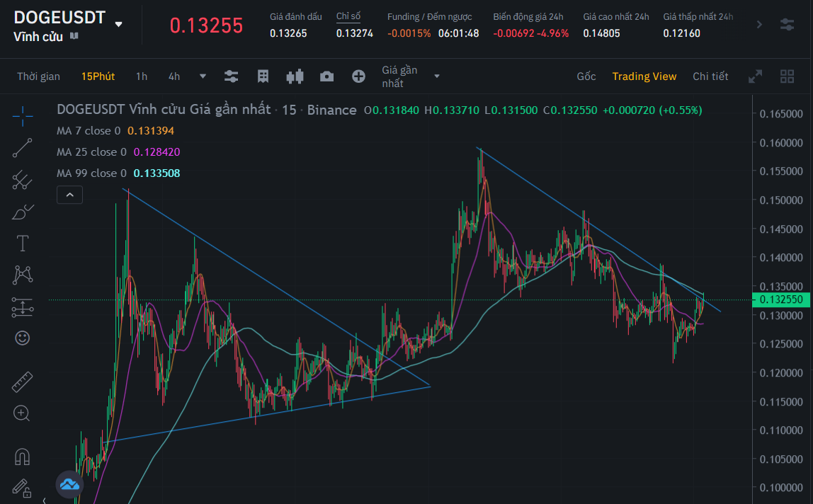The height and width of the screenshot is (504, 813).
Task: Open the emoji icons tool
Action: [x=22, y=338]
